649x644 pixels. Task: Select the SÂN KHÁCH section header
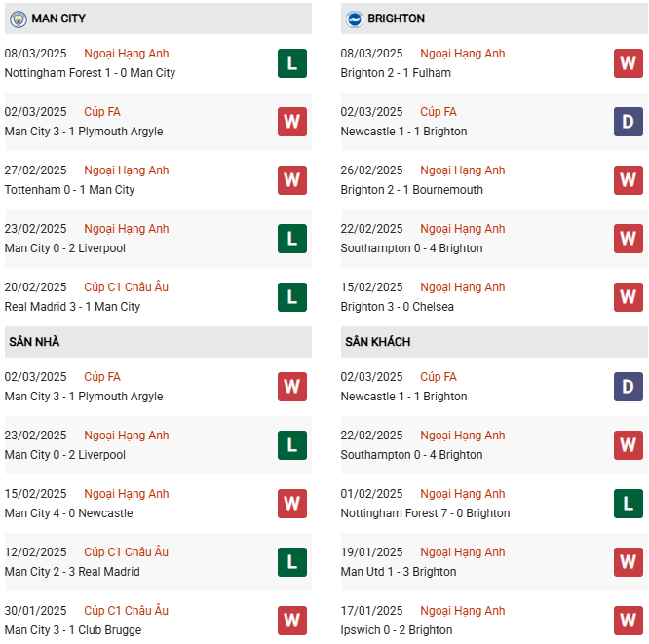(x=377, y=342)
